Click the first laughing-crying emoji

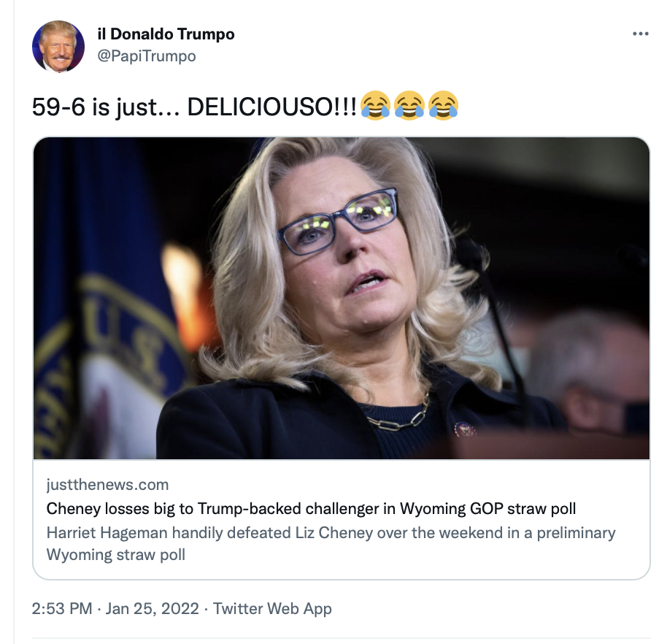click(375, 106)
